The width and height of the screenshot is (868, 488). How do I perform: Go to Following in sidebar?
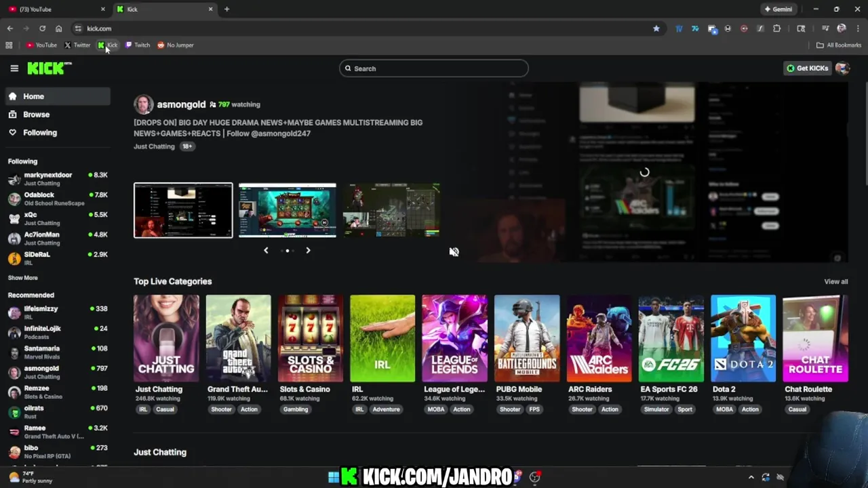pos(58,133)
